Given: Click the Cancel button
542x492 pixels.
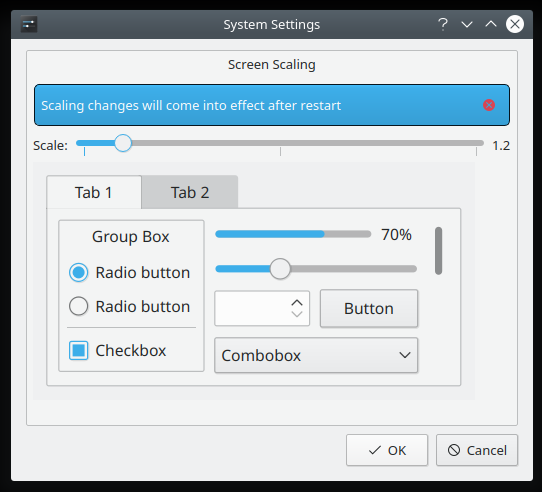Looking at the screenshot, I should pos(477,450).
